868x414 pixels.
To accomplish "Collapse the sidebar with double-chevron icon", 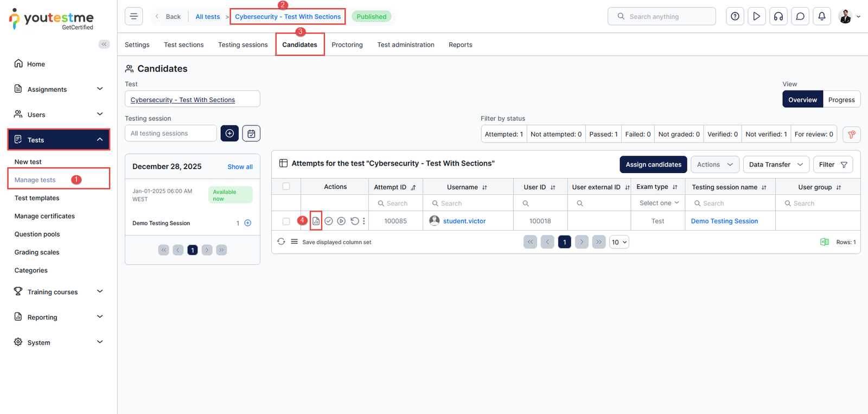I will [x=104, y=44].
